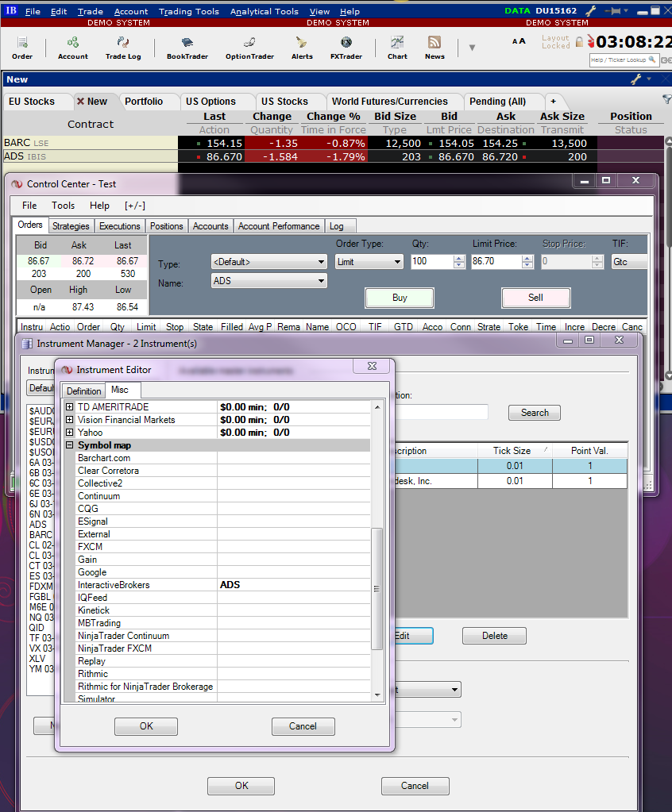Close the New tab with X icon

click(x=80, y=102)
